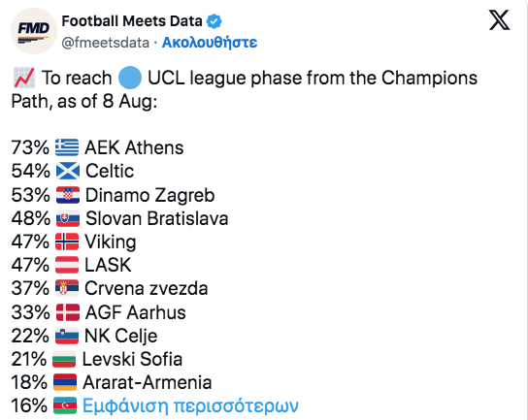This screenshot has width=528, height=420.
Task: Follow via Ακολουθήστε link
Action: [210, 43]
